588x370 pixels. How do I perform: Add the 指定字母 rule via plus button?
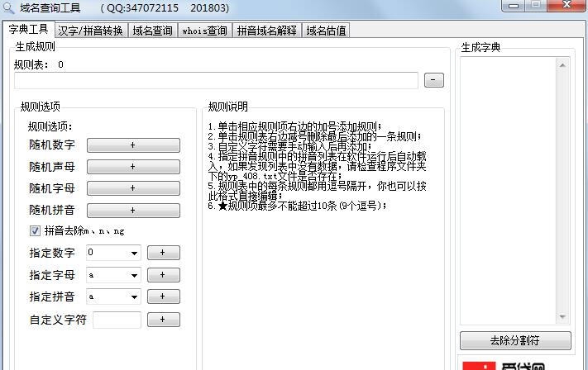163,275
